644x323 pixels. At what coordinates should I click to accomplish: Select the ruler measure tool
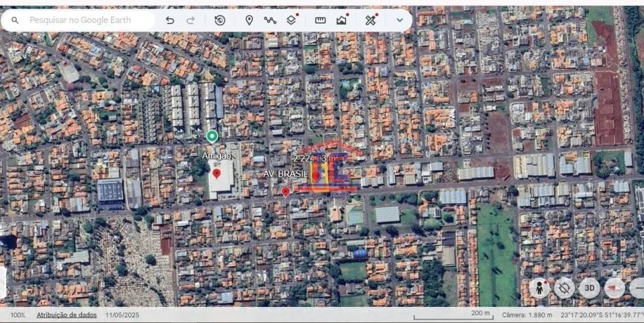320,20
